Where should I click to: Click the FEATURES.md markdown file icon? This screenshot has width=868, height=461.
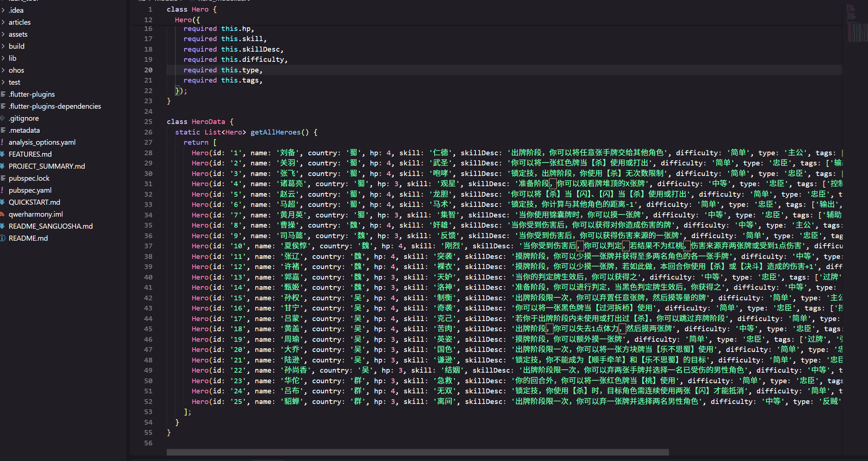(3, 154)
